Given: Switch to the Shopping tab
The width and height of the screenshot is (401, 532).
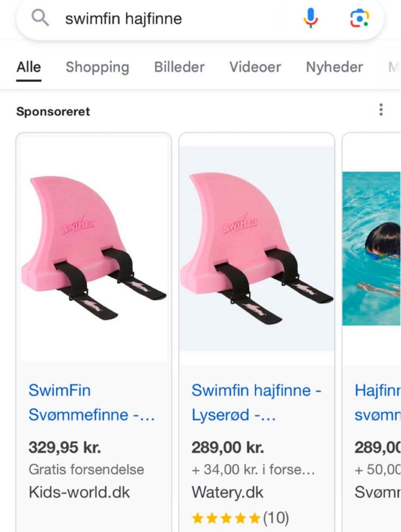Looking at the screenshot, I should coord(97,67).
